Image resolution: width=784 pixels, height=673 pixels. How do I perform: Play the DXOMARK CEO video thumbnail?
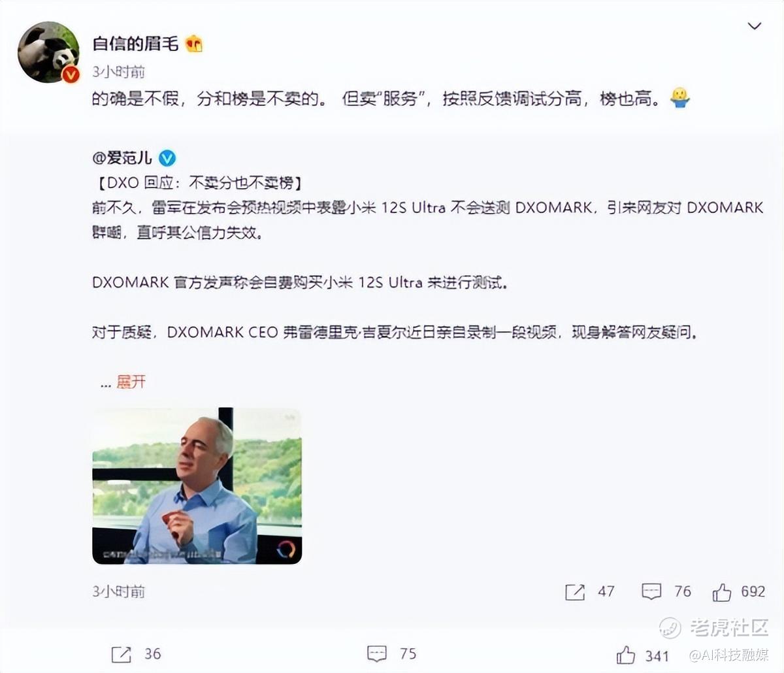coord(197,485)
